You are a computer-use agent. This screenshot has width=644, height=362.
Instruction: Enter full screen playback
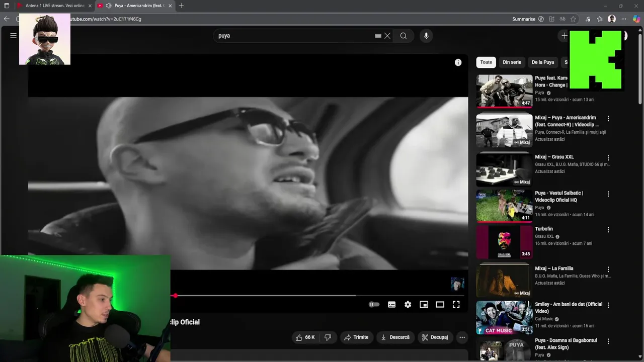(456, 304)
